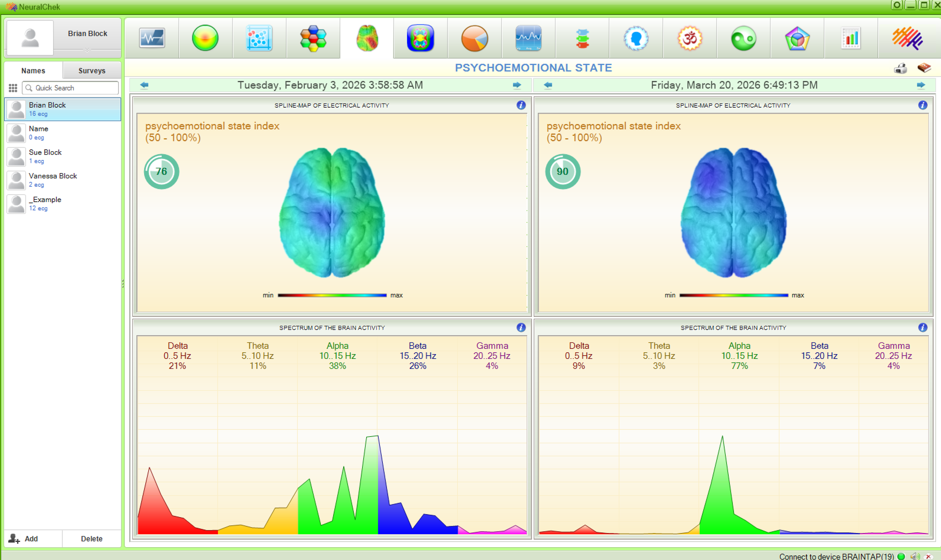Mute sound via the status bar speaker
The height and width of the screenshot is (560, 941).
point(915,556)
